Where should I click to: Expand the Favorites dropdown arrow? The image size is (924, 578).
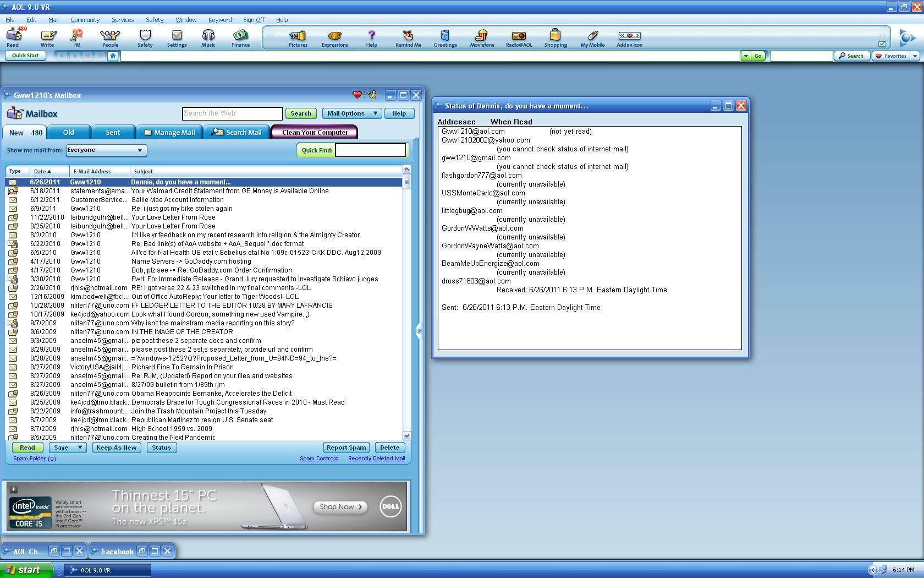[x=915, y=56]
